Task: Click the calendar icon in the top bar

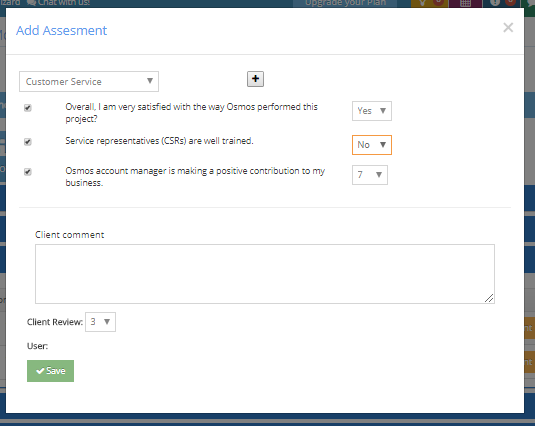Action: [x=465, y=3]
